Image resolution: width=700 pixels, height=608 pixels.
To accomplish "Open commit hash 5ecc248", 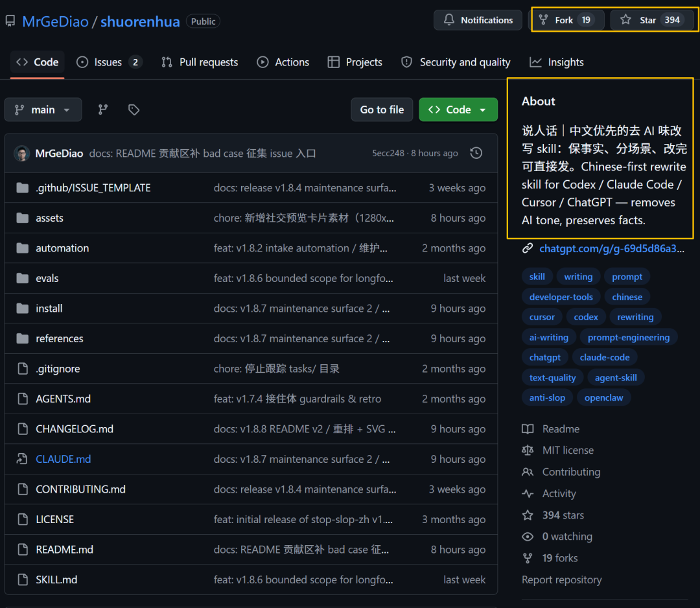I will click(x=388, y=153).
